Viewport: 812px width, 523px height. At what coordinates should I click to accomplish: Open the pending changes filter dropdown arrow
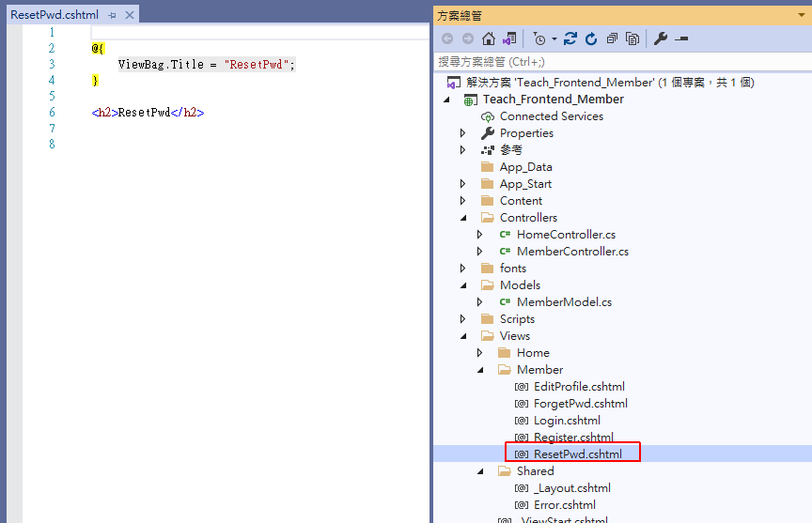pos(554,38)
